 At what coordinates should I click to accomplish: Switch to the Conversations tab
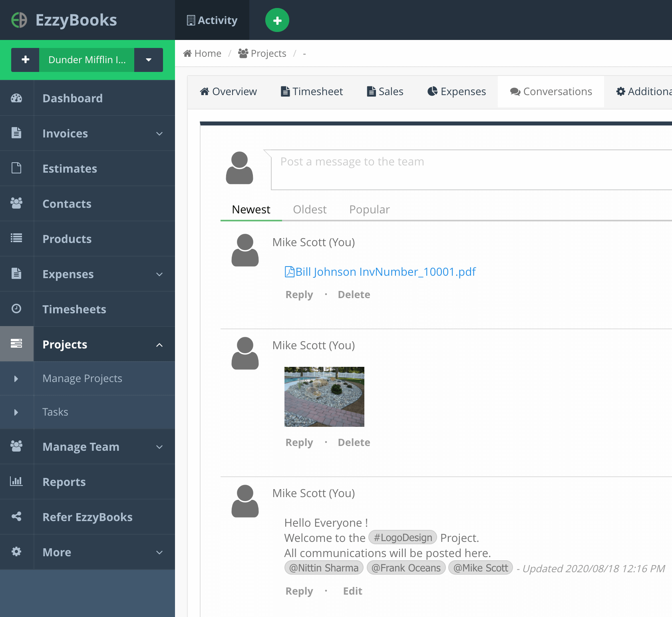click(x=551, y=92)
